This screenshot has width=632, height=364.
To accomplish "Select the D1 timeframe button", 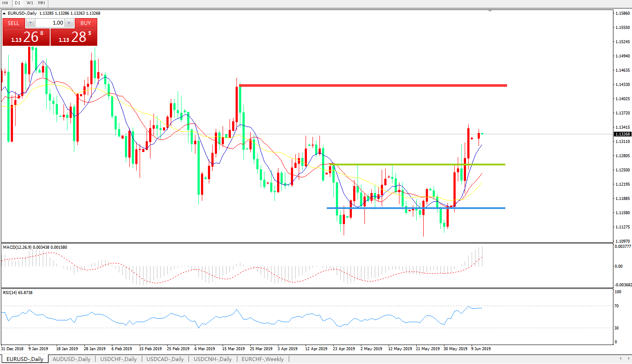I will (18, 3).
